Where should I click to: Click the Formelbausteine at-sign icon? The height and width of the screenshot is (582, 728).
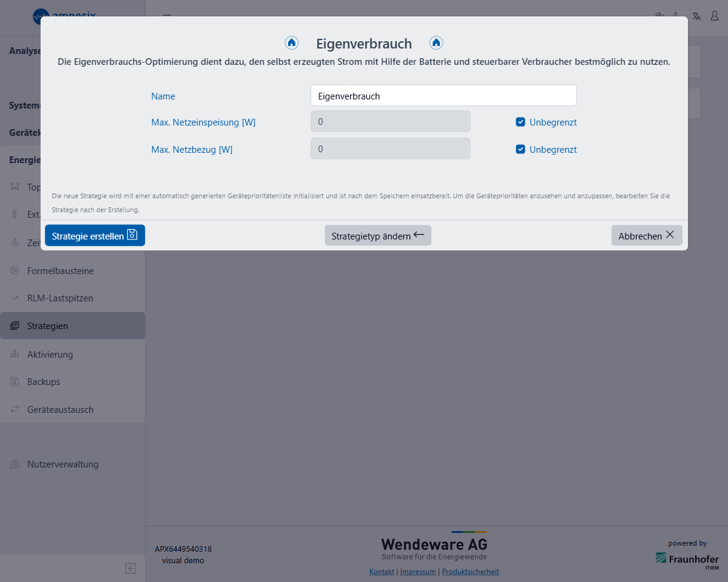coord(15,271)
